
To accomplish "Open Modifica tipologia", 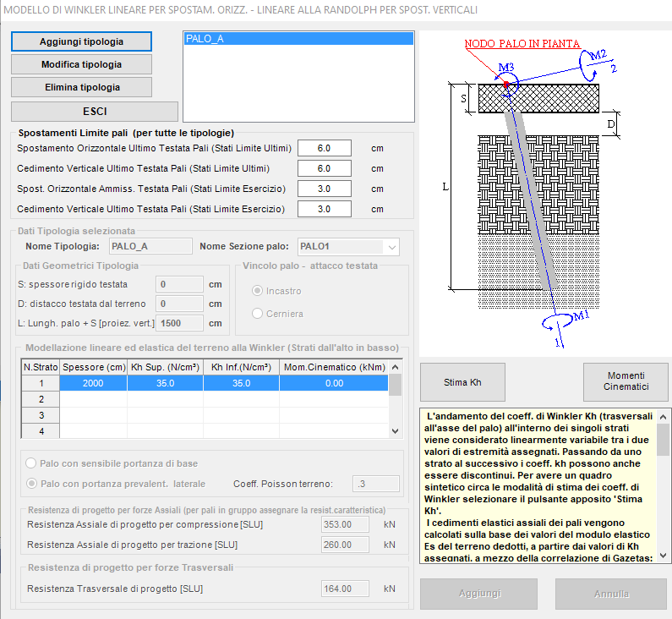I will (x=81, y=64).
